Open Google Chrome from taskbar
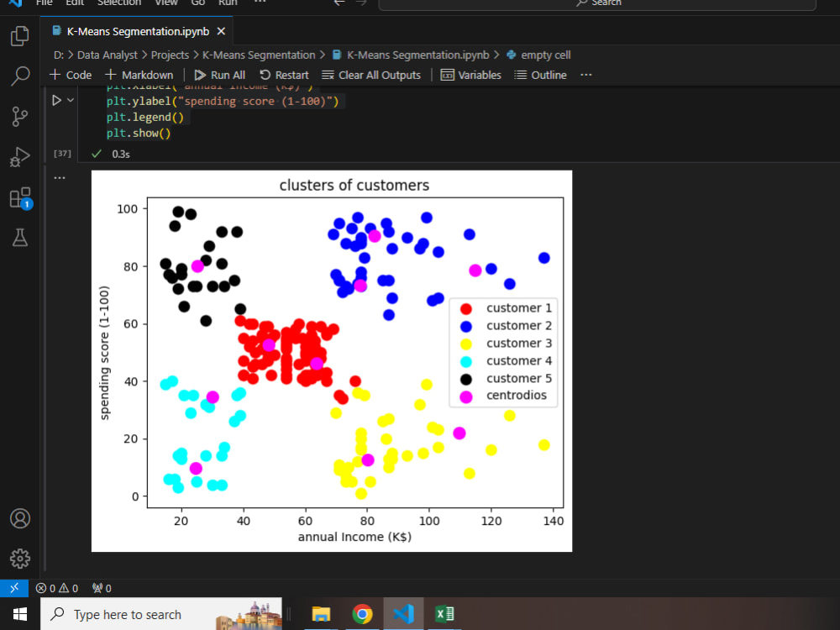Screen dimensions: 840x630 pos(362,614)
